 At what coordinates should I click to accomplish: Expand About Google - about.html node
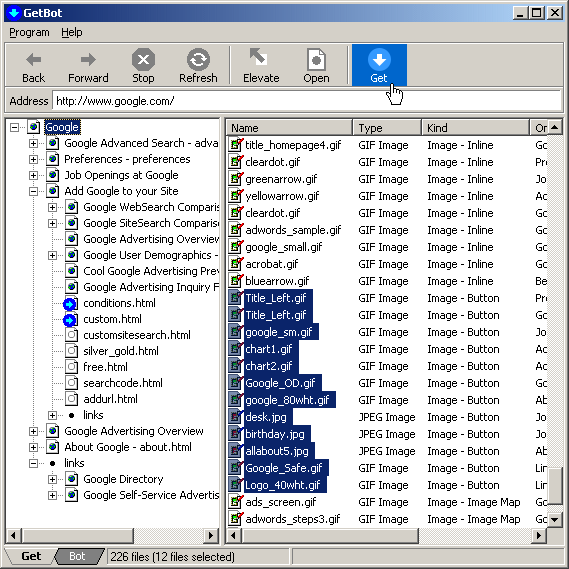tap(33, 447)
